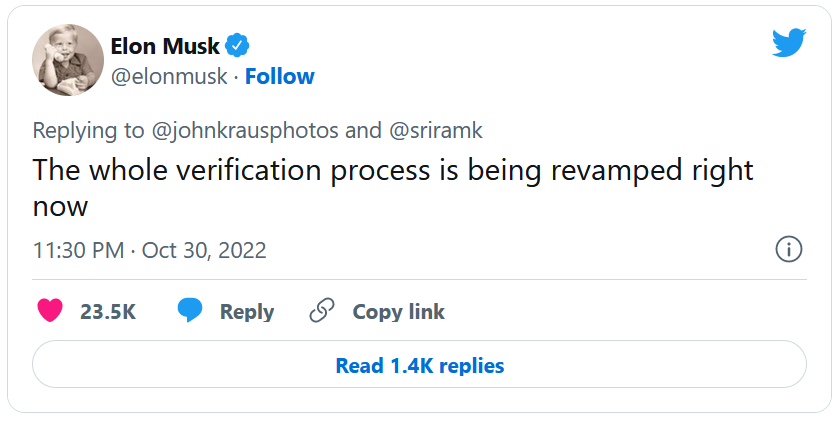Open the @sriramk mention
This screenshot has height=422, width=840.
[436, 130]
